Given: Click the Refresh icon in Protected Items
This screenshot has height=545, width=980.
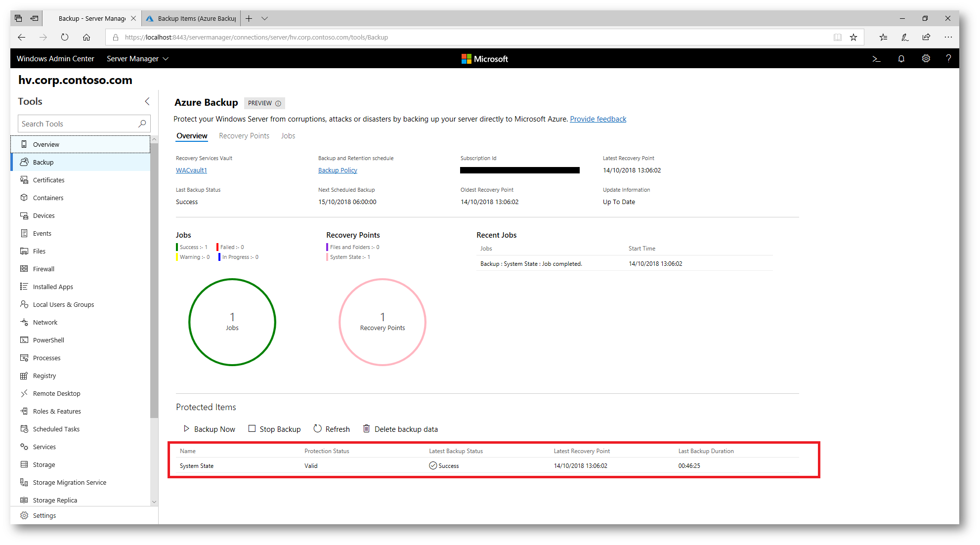Looking at the screenshot, I should [x=317, y=428].
